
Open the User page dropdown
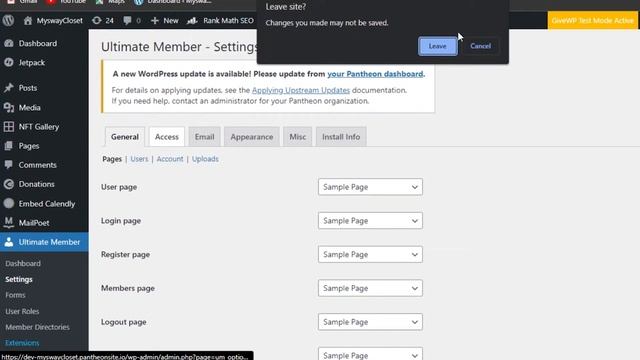[370, 187]
